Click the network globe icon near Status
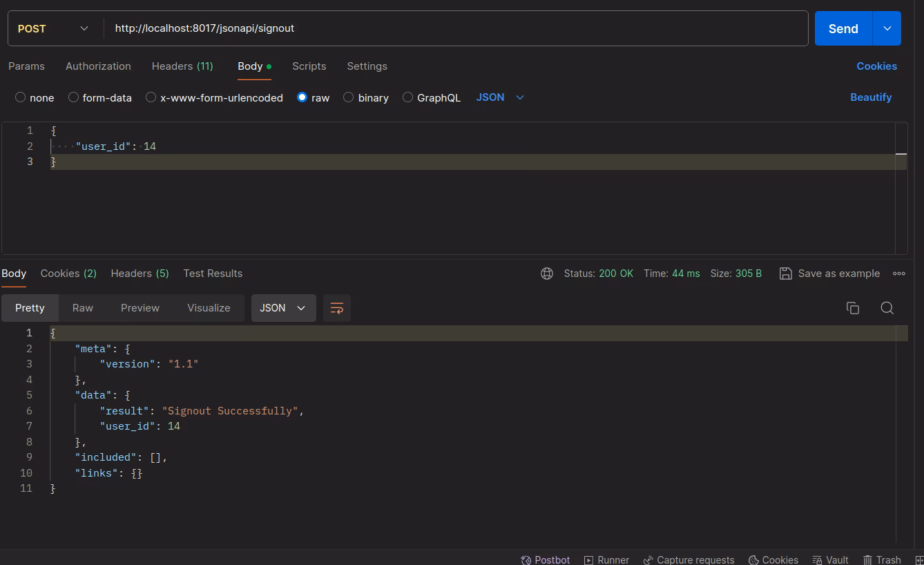Screen dimensions: 924x565 (547, 274)
